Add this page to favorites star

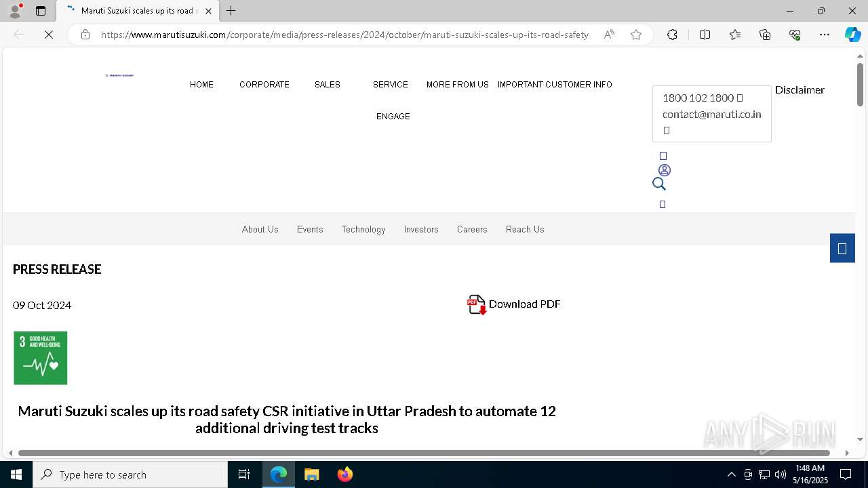coord(636,35)
